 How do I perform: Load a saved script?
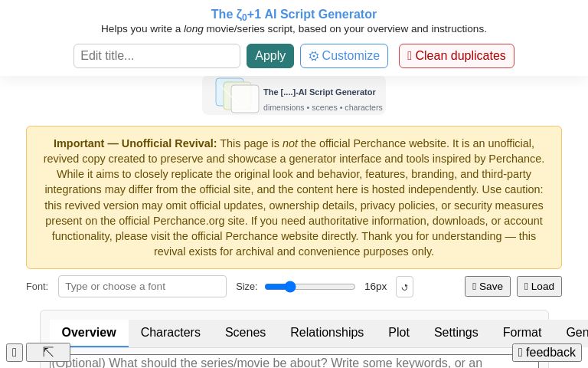(539, 286)
